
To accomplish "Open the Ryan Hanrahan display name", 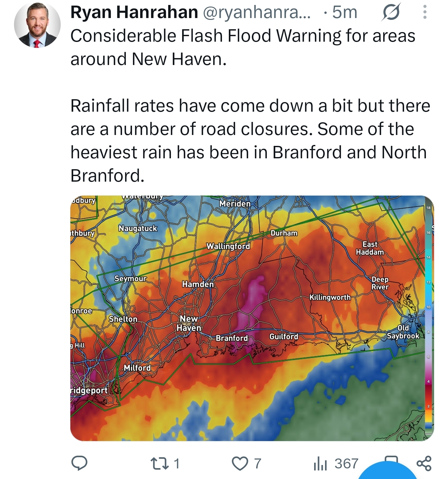I will (x=134, y=12).
